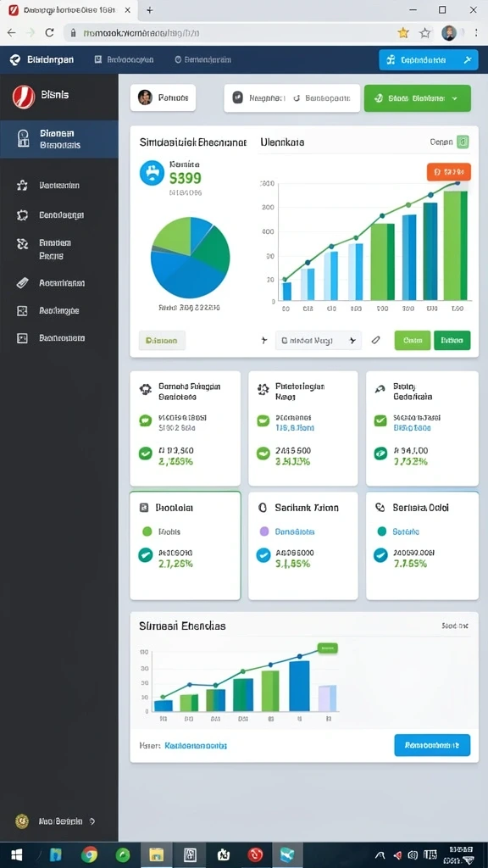
Task: Click the red circular Bisnis logo
Action: coord(23,97)
